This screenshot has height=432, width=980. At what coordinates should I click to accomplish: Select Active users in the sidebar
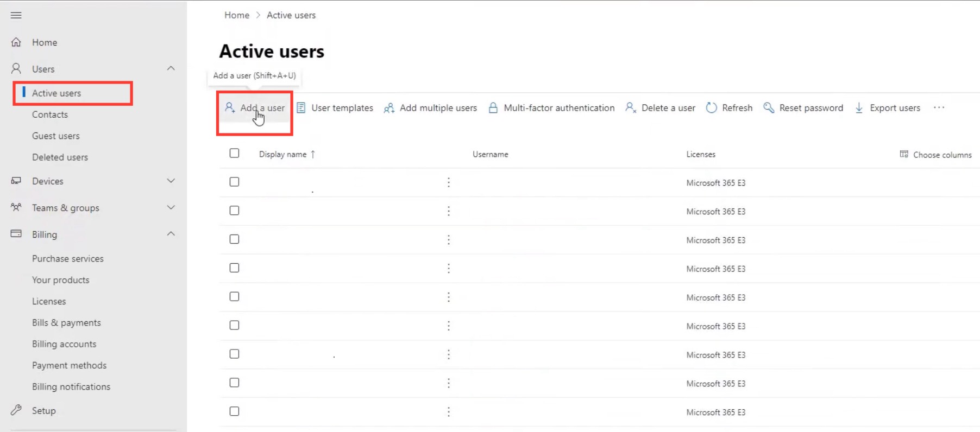pos(56,93)
